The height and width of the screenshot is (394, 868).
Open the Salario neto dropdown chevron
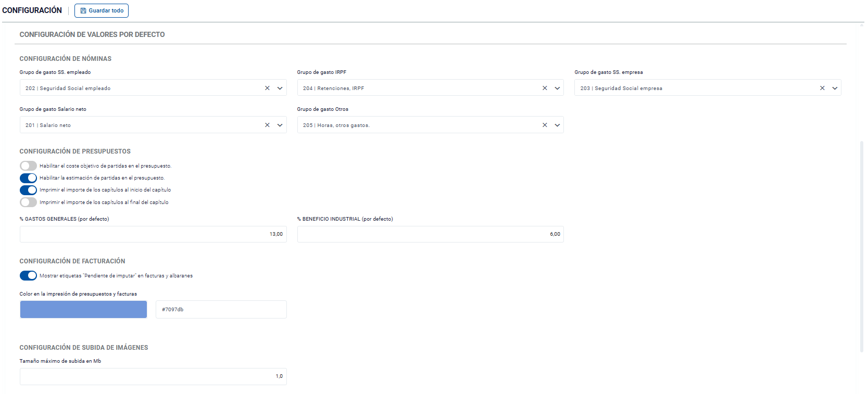pyautogui.click(x=280, y=125)
